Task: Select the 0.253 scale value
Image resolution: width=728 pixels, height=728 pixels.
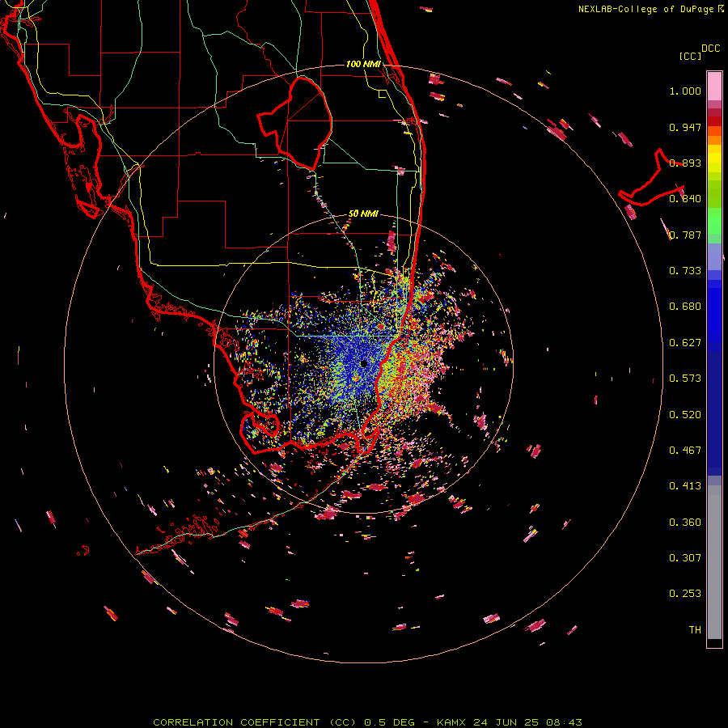Action: (x=685, y=594)
